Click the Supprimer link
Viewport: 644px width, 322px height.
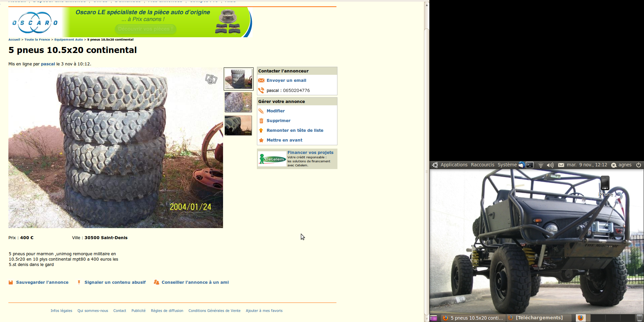point(278,121)
